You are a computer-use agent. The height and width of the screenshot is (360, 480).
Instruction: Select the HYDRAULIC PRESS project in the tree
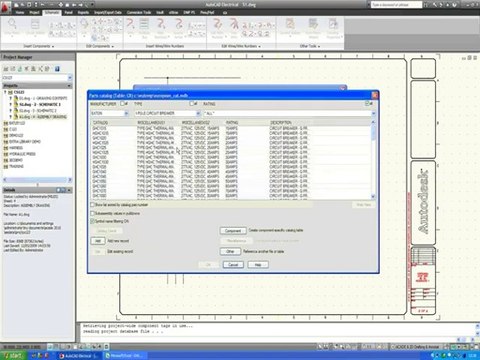coord(22,154)
